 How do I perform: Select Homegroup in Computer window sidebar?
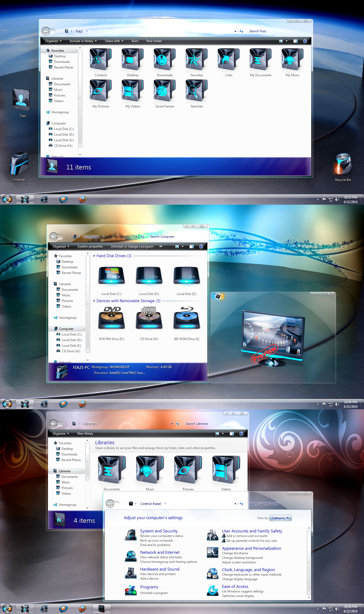pos(68,318)
